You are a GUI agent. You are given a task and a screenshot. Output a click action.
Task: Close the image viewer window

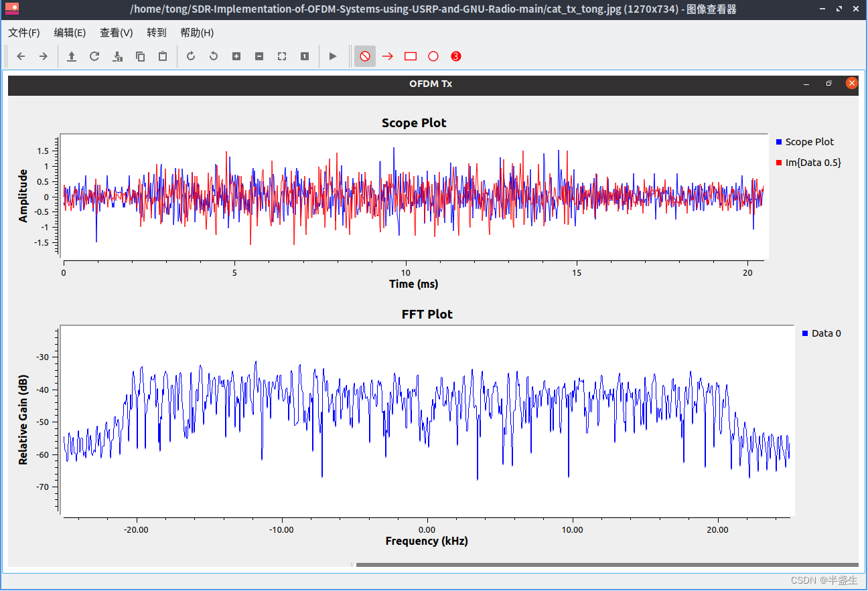tap(856, 9)
